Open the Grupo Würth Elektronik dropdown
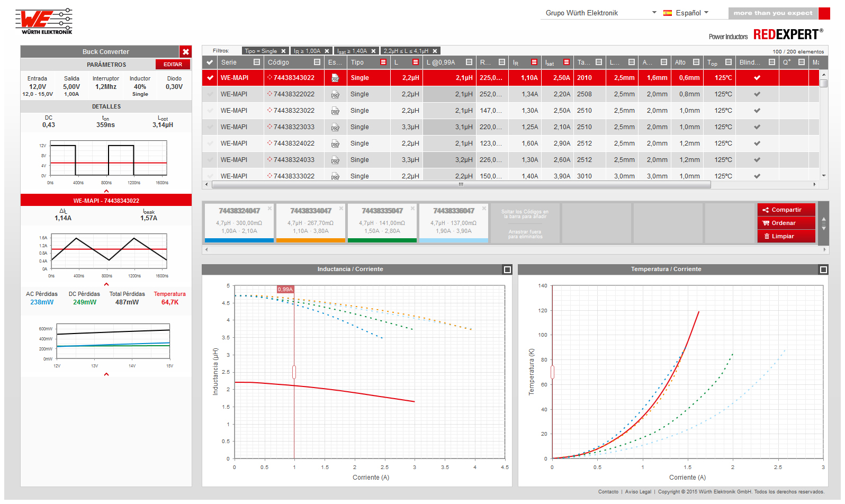 [x=601, y=13]
